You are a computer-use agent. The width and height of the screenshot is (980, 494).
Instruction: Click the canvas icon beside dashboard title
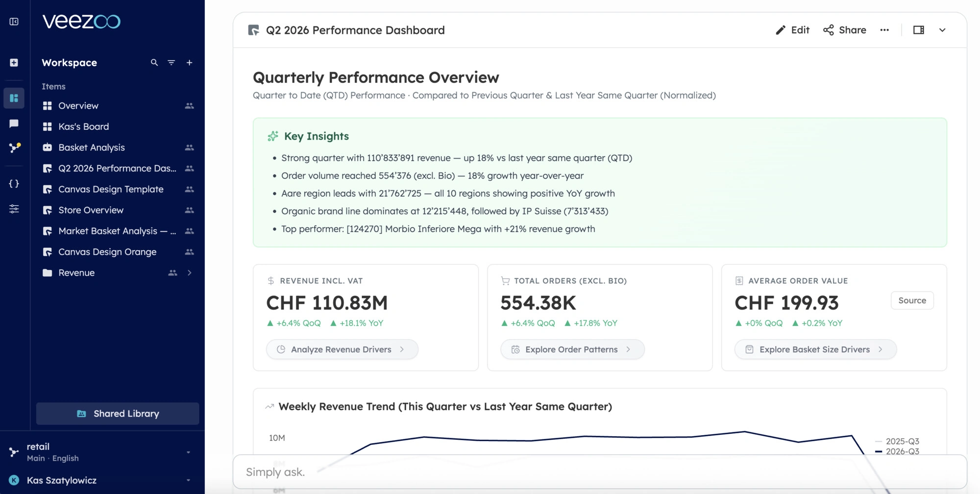(x=253, y=30)
